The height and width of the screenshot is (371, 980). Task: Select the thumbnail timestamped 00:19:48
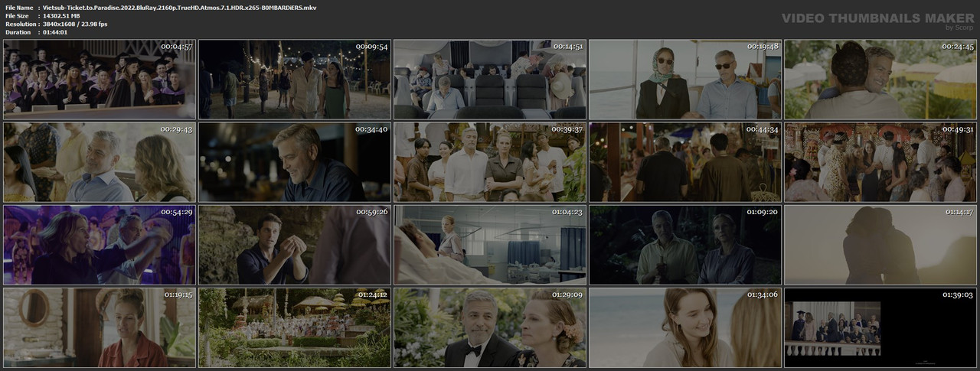pos(685,80)
